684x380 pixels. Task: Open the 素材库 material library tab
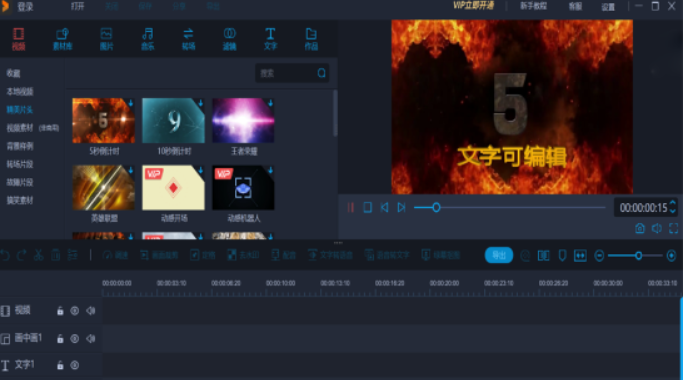[62, 39]
